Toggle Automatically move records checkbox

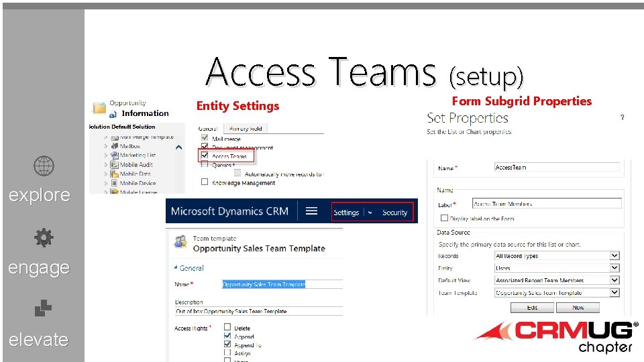(x=237, y=173)
